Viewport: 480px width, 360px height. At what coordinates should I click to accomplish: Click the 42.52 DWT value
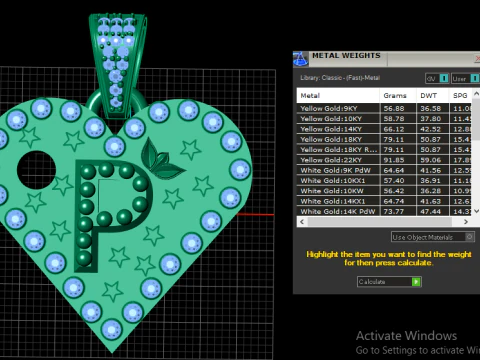[430, 129]
